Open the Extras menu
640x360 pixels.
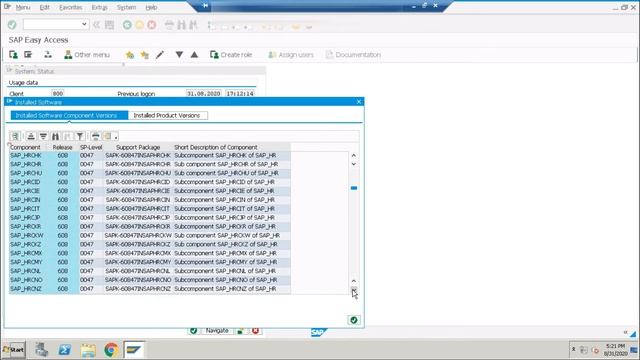[99, 7]
